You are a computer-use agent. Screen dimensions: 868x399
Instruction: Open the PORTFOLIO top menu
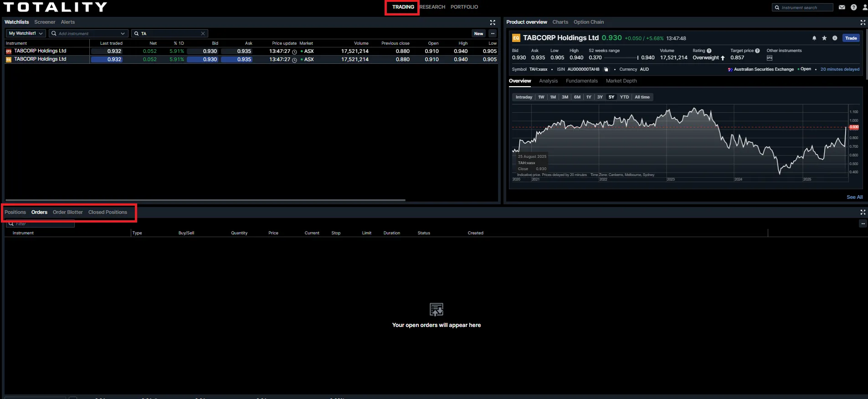(x=464, y=7)
